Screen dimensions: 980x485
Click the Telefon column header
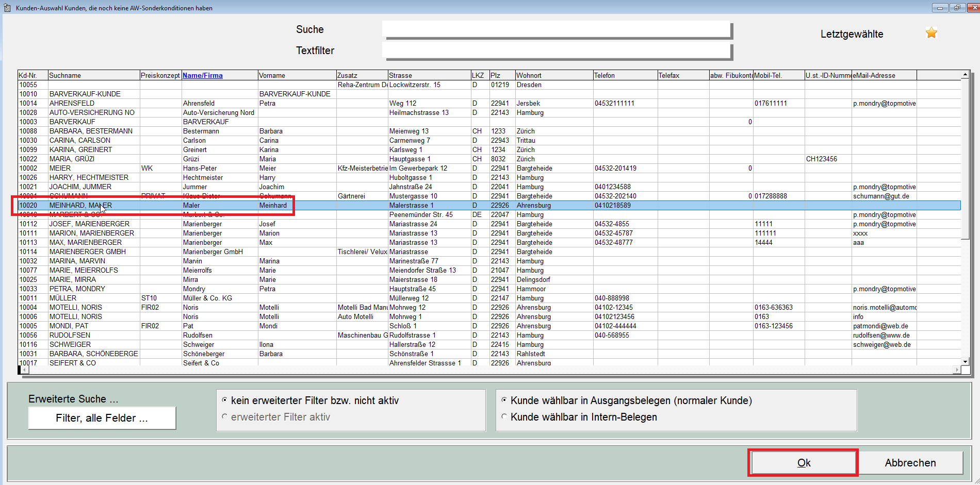[x=625, y=75]
